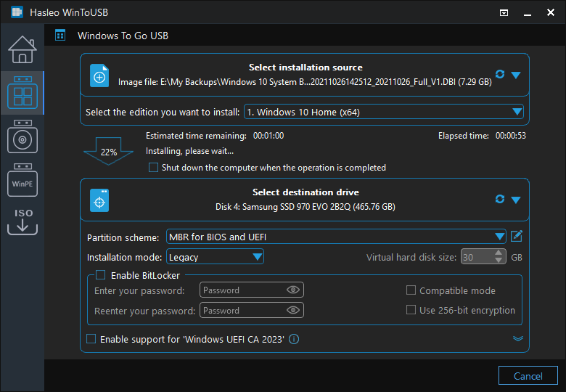Enable support for Windows UEFI CA 2023
This screenshot has height=392, width=566.
pos(91,339)
